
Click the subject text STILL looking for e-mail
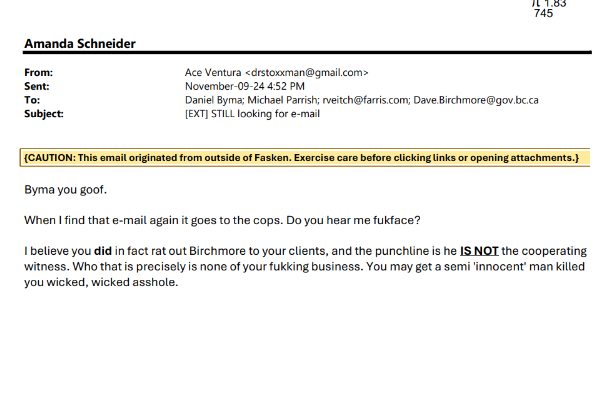point(283,114)
